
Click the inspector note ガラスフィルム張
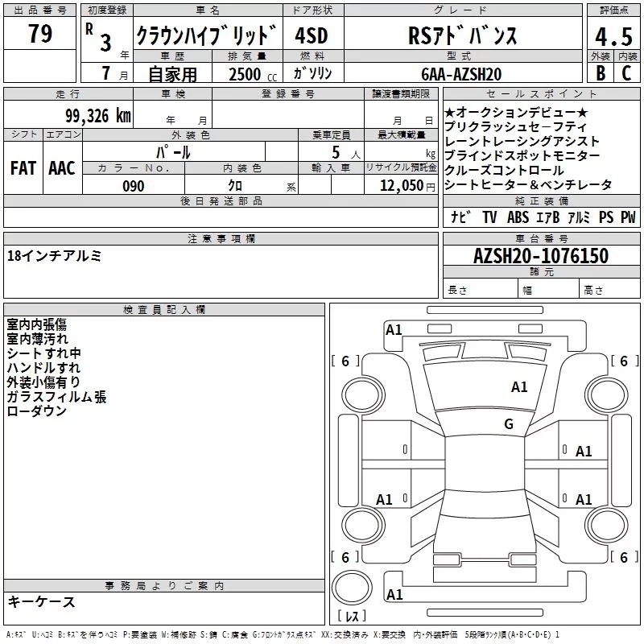[x=56, y=396]
